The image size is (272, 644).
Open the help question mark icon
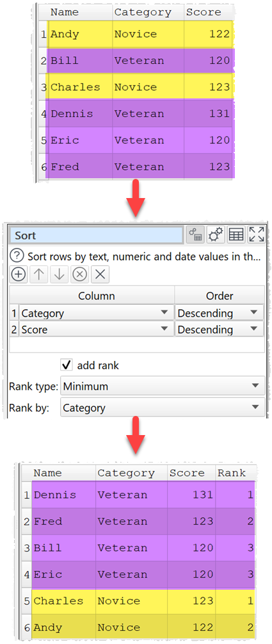click(17, 256)
